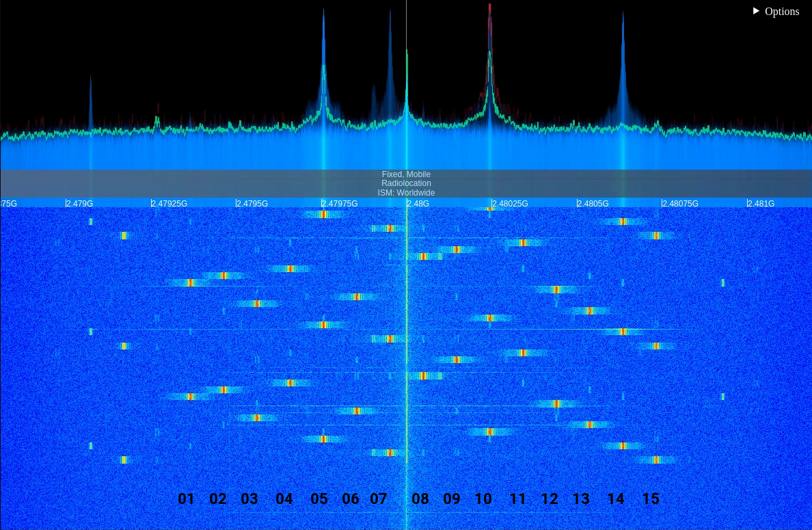Choose the 2.4805G frequency label
This screenshot has width=812, height=530.
pyautogui.click(x=593, y=204)
